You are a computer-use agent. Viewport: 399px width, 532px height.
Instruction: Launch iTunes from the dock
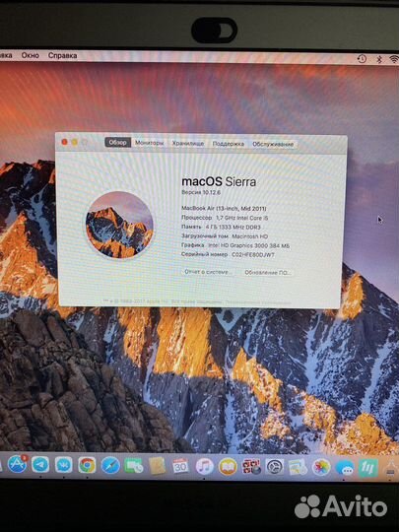pyautogui.click(x=204, y=466)
